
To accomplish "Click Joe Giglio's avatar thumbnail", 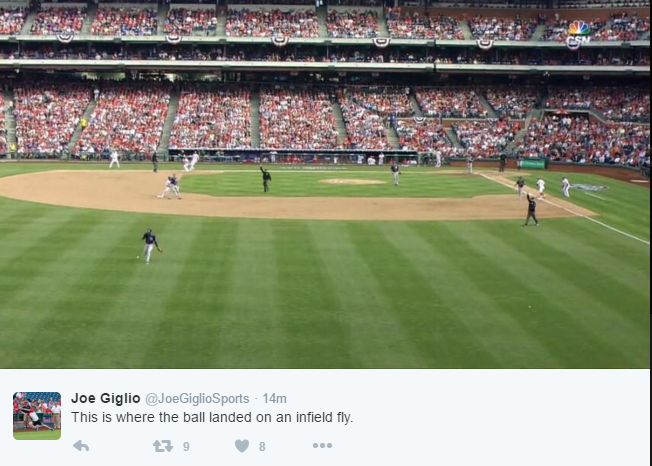I will (37, 415).
